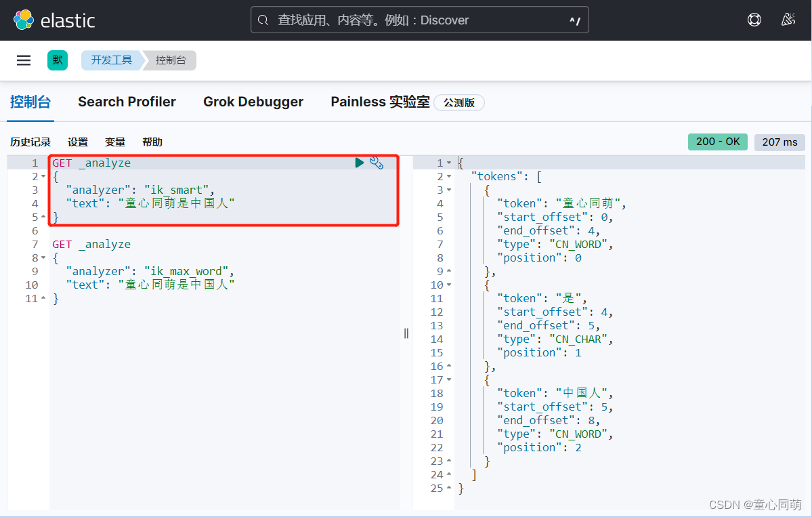
Task: Click "position": 2 in output
Action: pyautogui.click(x=539, y=448)
